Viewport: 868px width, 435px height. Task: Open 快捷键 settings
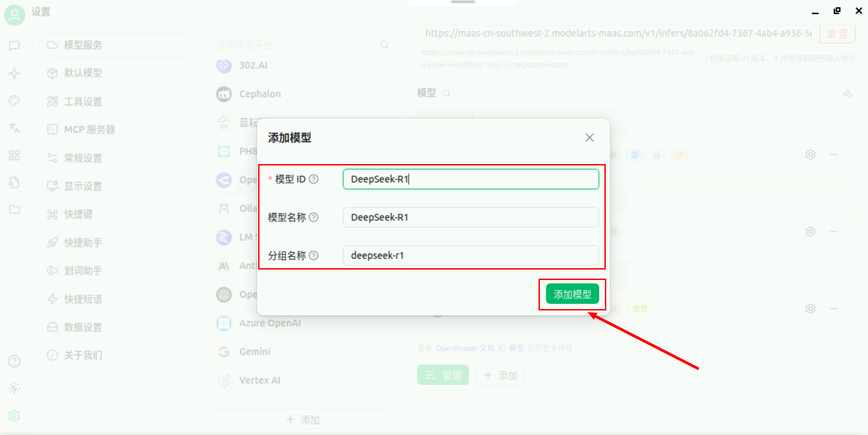click(x=117, y=214)
